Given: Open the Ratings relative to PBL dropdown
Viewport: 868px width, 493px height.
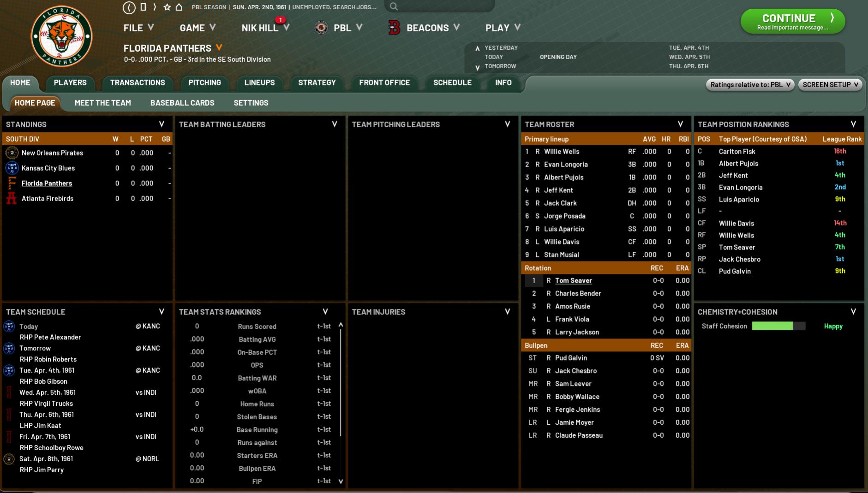Looking at the screenshot, I should (750, 84).
